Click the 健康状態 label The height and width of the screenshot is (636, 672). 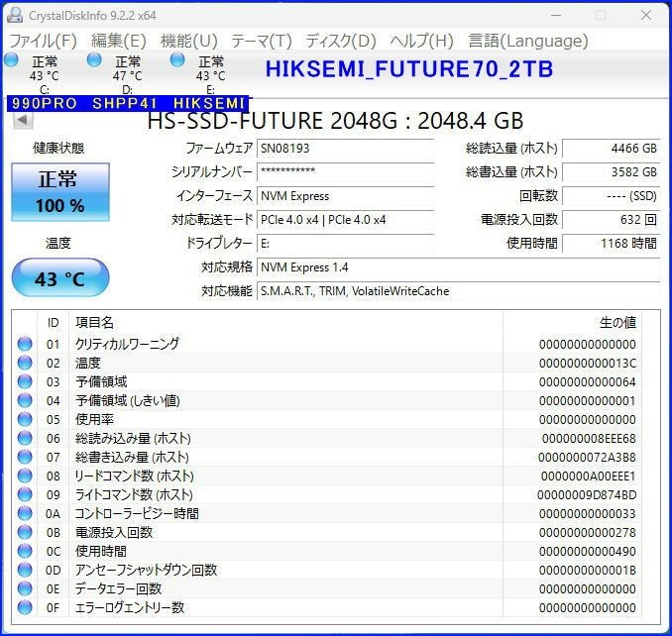[x=58, y=149]
